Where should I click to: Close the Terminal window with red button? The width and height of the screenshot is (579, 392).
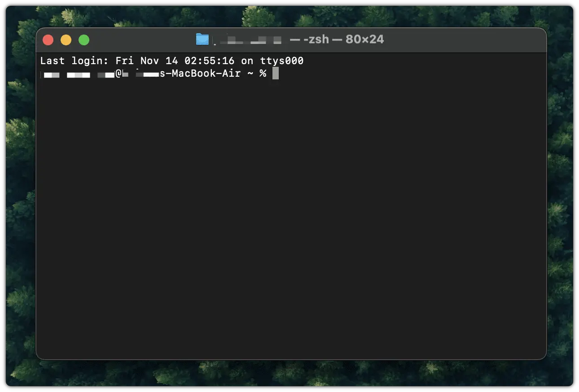click(48, 40)
